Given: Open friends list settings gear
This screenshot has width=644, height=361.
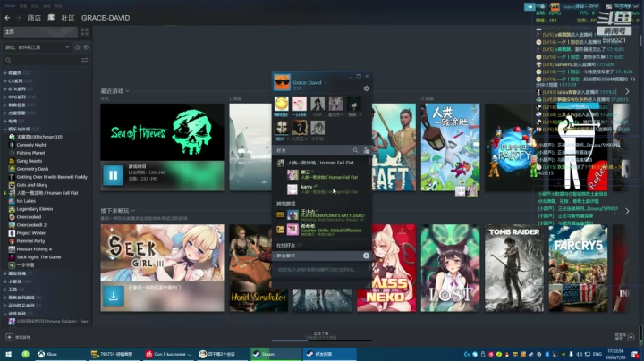Looking at the screenshot, I should (x=367, y=88).
